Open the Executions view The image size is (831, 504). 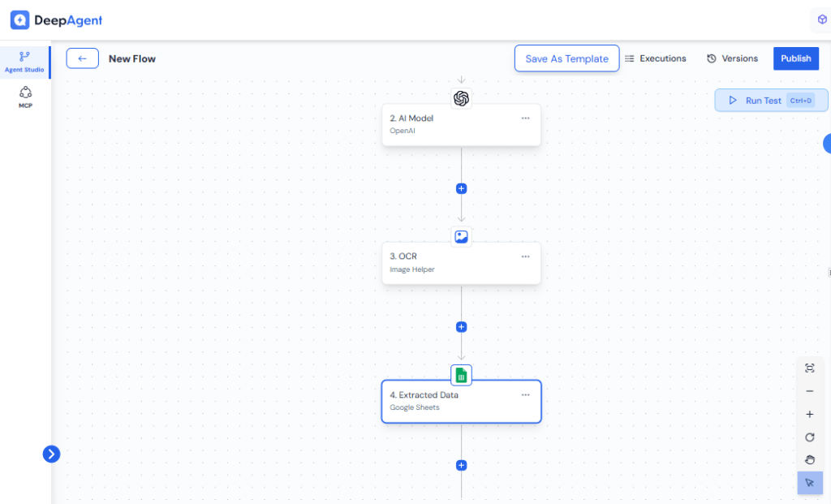pos(656,58)
